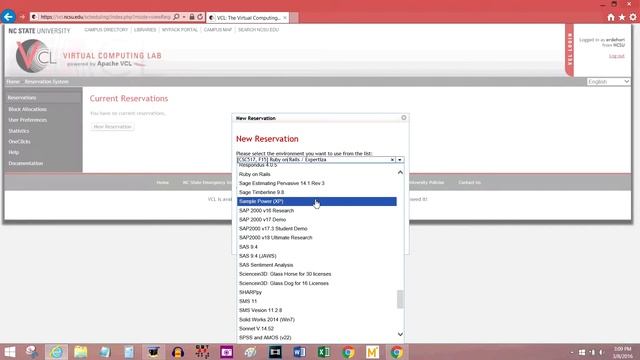Viewport: 640px width, 360px height.
Task: Open Documentation in the sidebar
Action: [x=25, y=163]
